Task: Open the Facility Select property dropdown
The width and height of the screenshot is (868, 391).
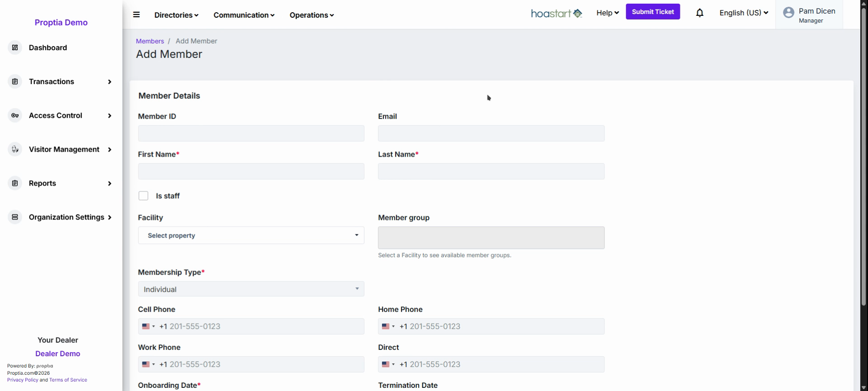Action: [x=251, y=235]
